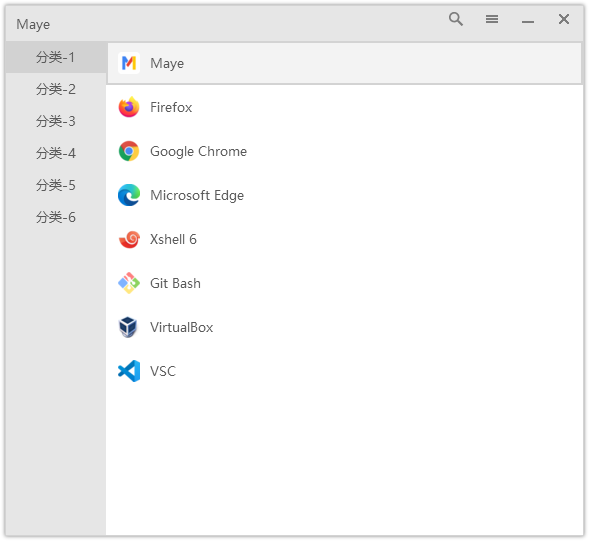Switch to category 分类-1
The width and height of the screenshot is (589, 541).
(56, 57)
